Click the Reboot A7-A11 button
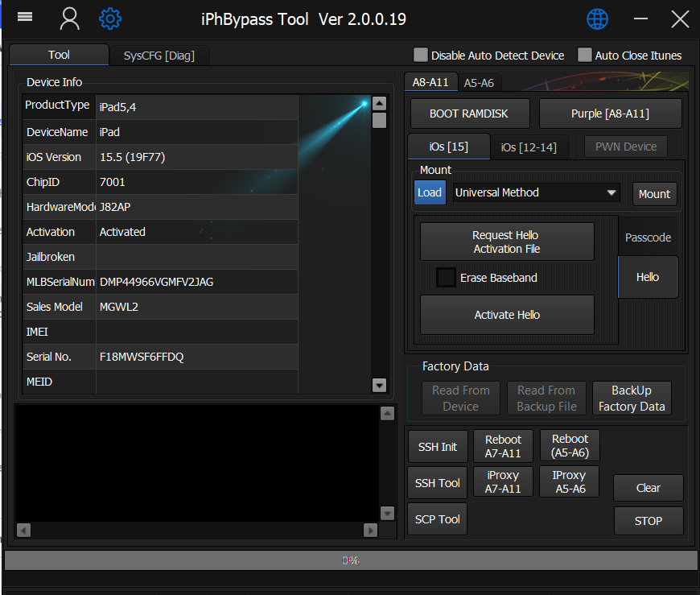700x595 pixels. pos(503,446)
